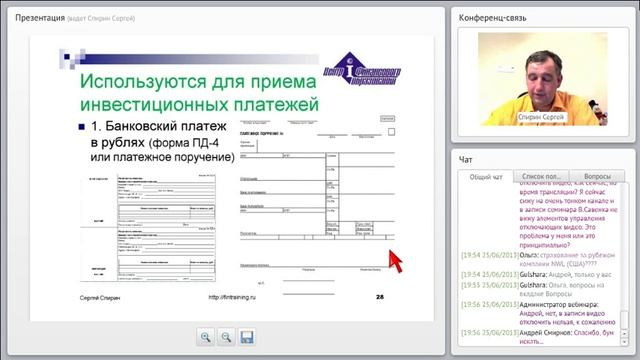Viewport: 640px width, 360px height.
Task: Click the Презентация panel title
Action: (x=40, y=18)
